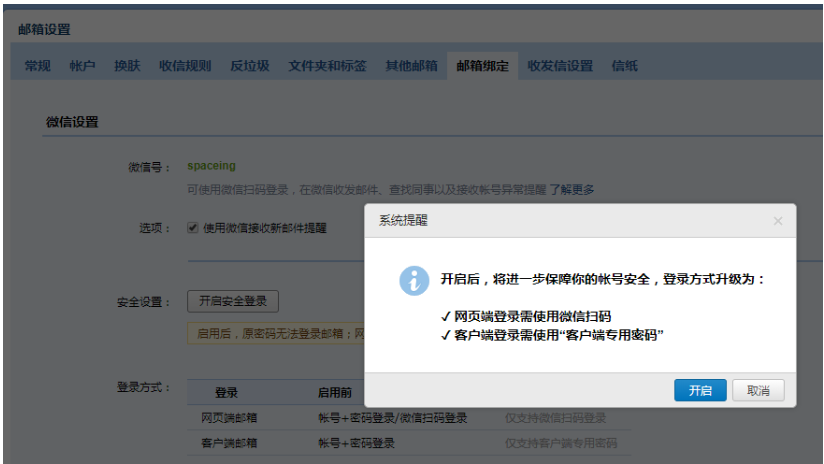Switch to 文件夹和标签 tab

327,66
